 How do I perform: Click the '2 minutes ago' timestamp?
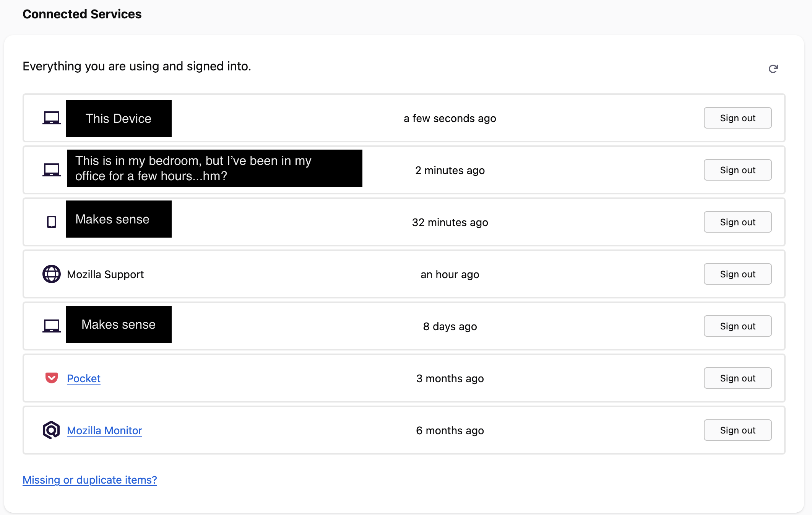[450, 170]
